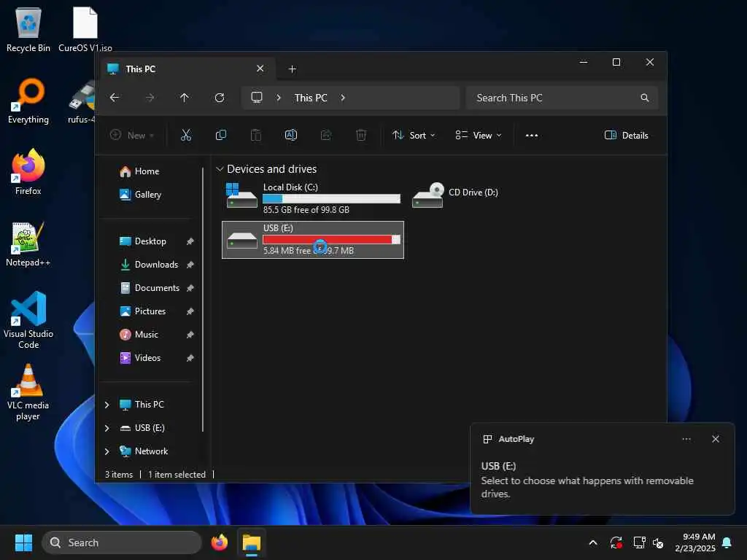The image size is (747, 560).
Task: Click the Local Disk (C:) usage bar
Action: click(332, 198)
